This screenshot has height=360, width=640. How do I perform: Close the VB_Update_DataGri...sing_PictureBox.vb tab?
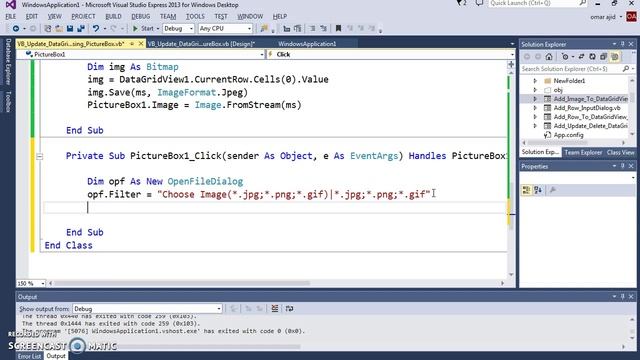pos(141,44)
